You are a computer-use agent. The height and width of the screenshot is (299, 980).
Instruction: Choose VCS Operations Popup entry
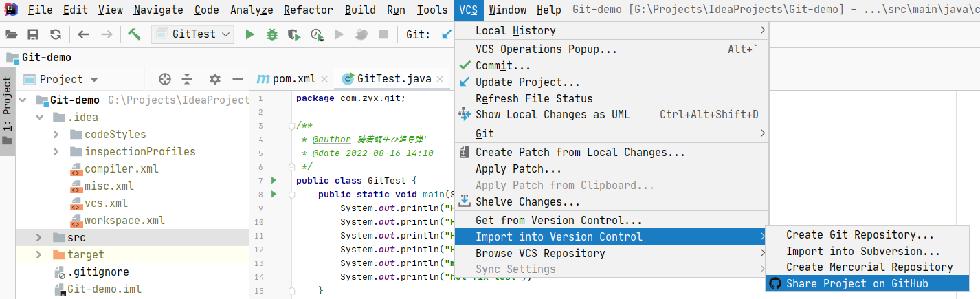[x=612, y=49]
